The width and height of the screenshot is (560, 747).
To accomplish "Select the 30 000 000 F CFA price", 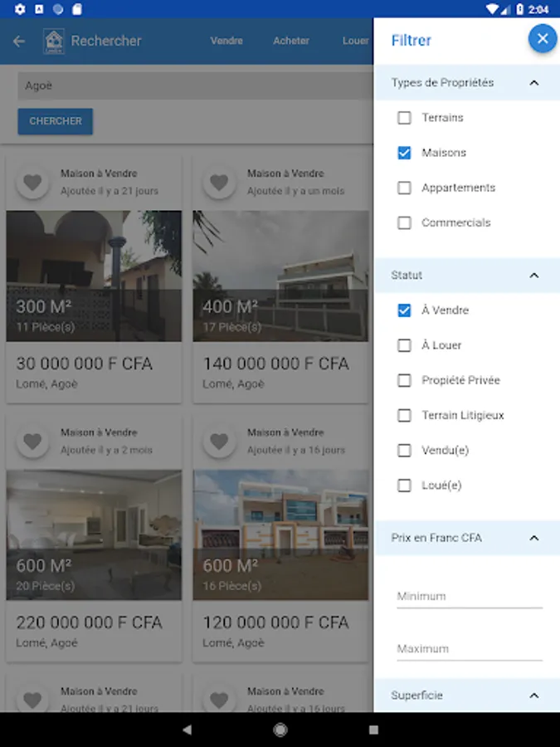I will click(x=85, y=364).
